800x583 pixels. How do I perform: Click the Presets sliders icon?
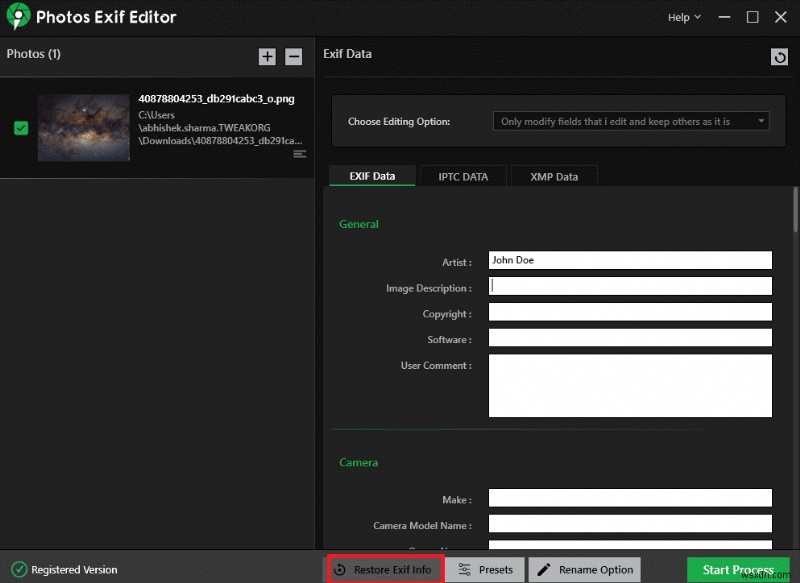tap(463, 569)
